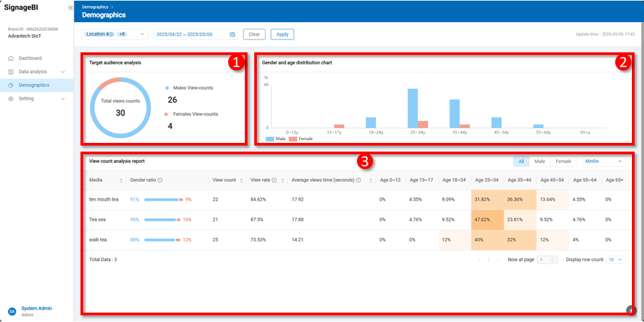Open the display row count dropdown
Screen dimensions: 644x322
click(615, 260)
